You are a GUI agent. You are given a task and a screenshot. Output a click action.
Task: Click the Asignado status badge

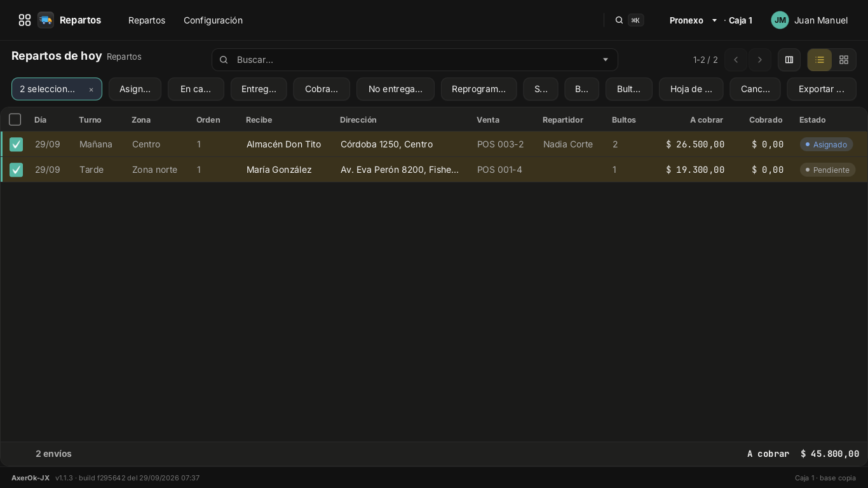(x=826, y=144)
